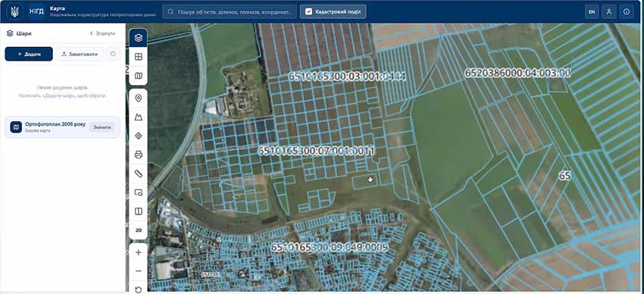Focus the search field for objects and parcels

pos(230,11)
